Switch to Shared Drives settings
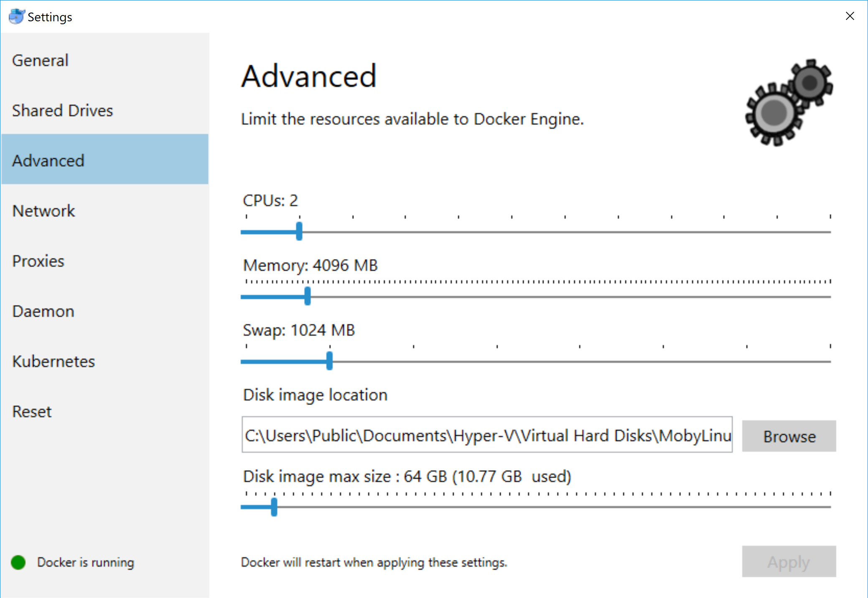This screenshot has height=598, width=868. 63,110
